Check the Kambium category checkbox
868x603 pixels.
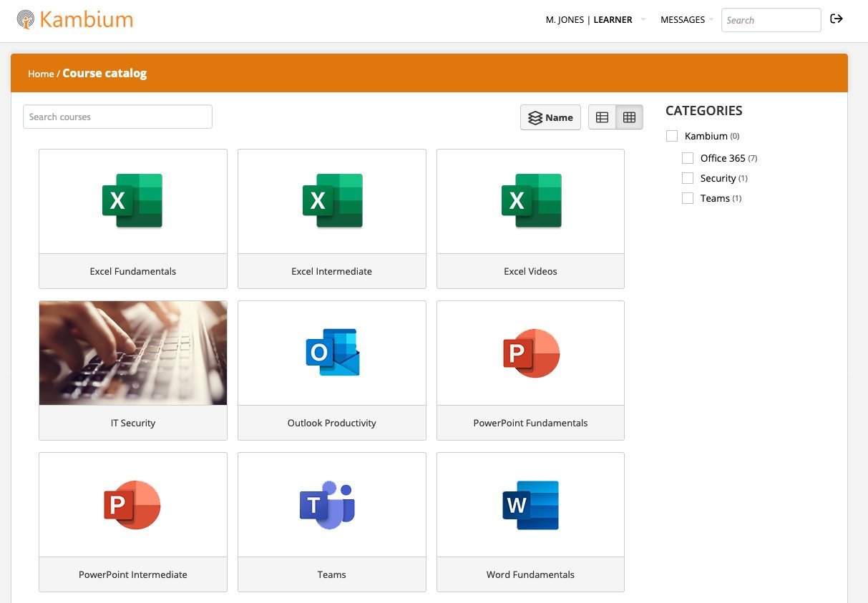click(672, 136)
